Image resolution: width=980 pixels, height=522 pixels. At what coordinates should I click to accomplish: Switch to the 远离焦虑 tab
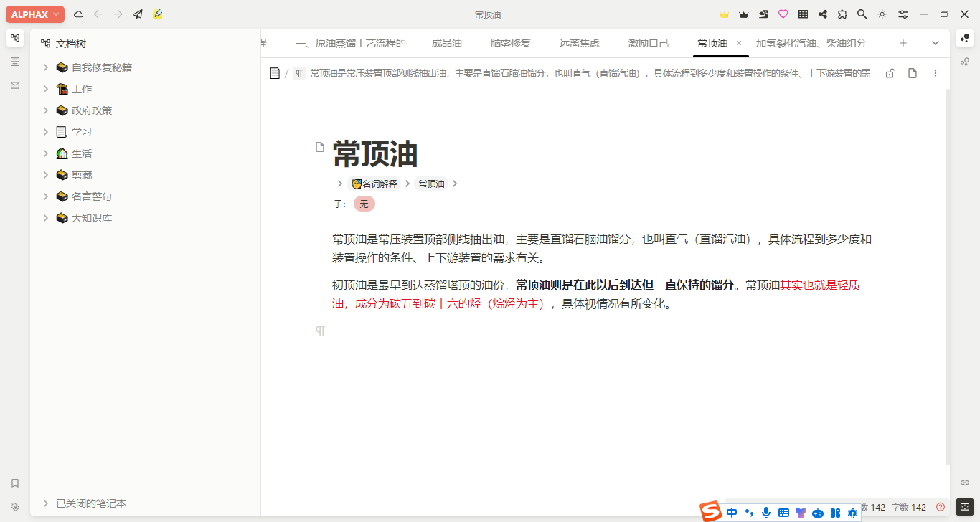(579, 43)
